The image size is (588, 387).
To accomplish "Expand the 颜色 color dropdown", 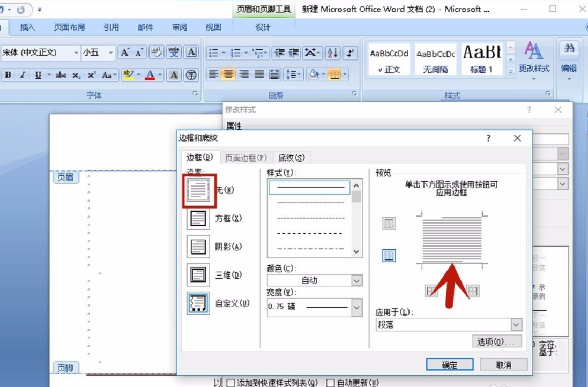I will coord(356,280).
